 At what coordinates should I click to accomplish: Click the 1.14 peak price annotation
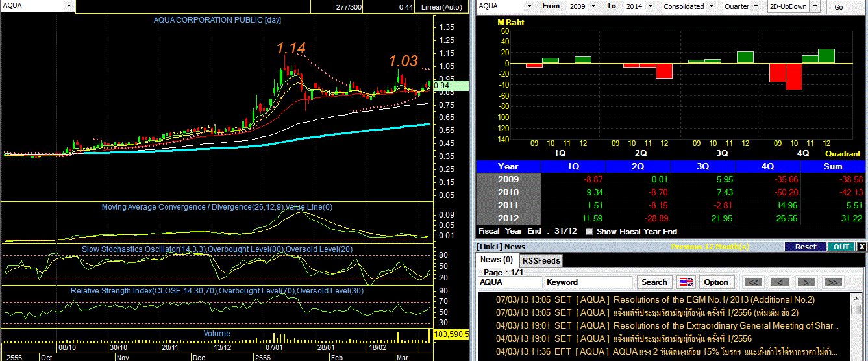coord(290,48)
